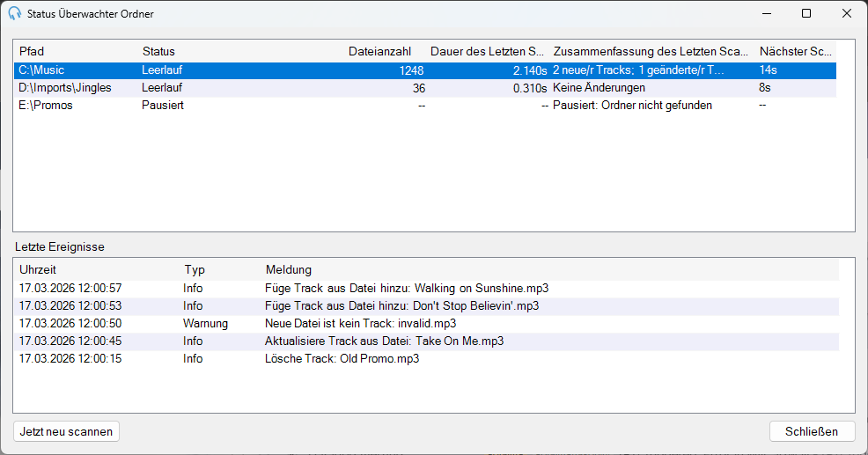Viewport: 868px width, 455px height.
Task: Select the warning event for invalid.mp3
Action: click(426, 323)
